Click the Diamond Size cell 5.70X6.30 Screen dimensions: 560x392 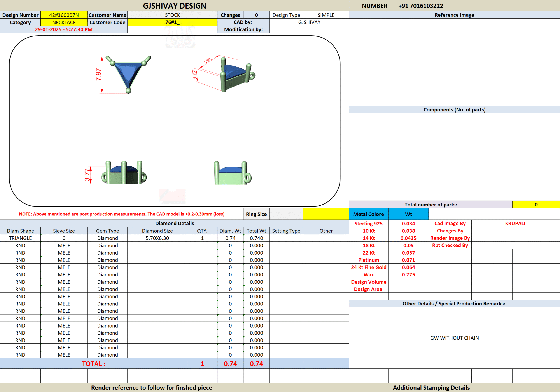157,238
